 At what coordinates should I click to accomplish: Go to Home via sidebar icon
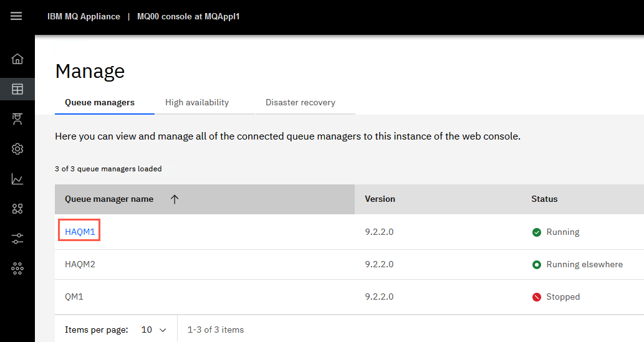tap(17, 59)
